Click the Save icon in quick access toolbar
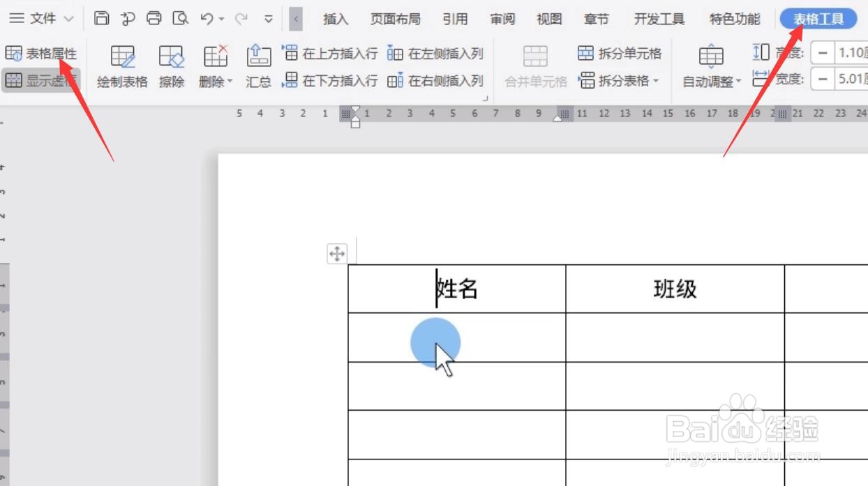This screenshot has height=486, width=868. (x=101, y=19)
